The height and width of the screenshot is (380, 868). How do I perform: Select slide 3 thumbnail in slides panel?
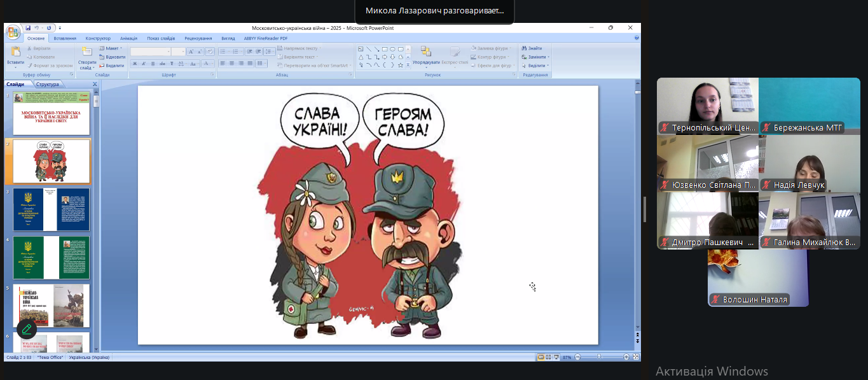tap(52, 209)
